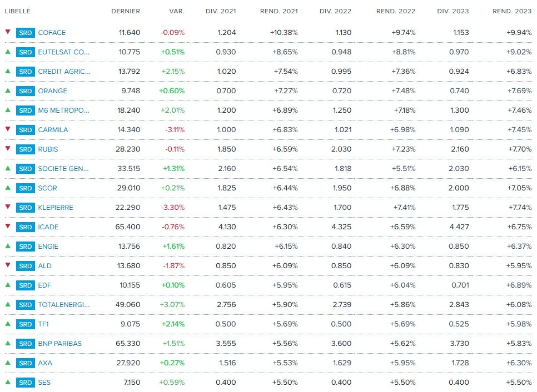Click the SRD badge next to KLEPIERRE
Viewport: 537px width, 392px height.
(x=25, y=208)
